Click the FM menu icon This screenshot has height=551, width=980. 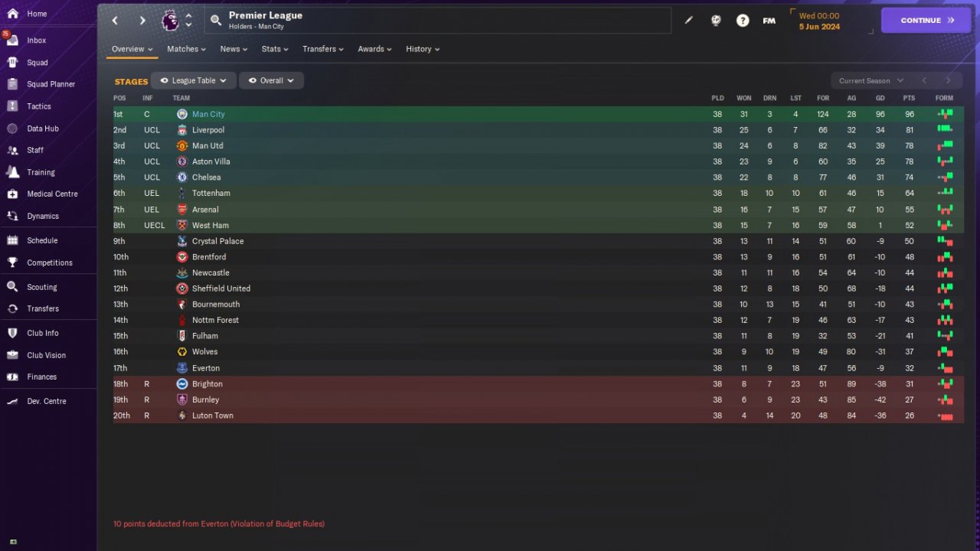[x=769, y=21]
